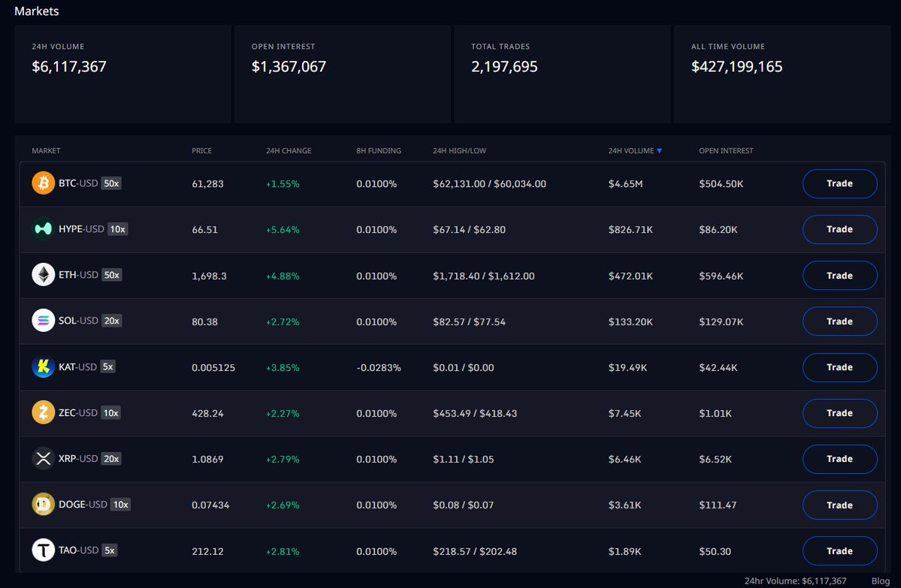Click the $111.47 open interest for DOGE-USD
Image resolution: width=901 pixels, height=588 pixels.
(x=718, y=505)
